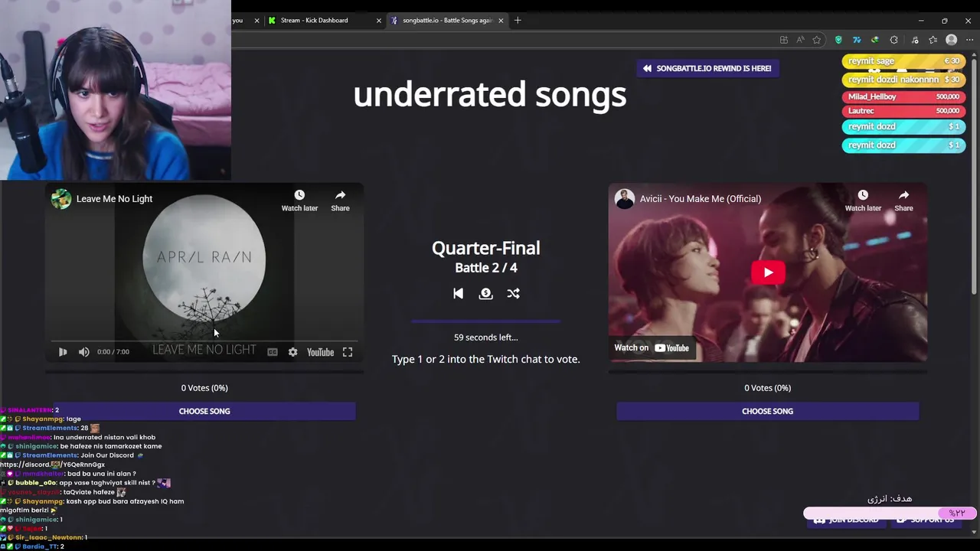Open left video on YouTube via logo
The height and width of the screenshot is (551, 980).
click(x=320, y=352)
